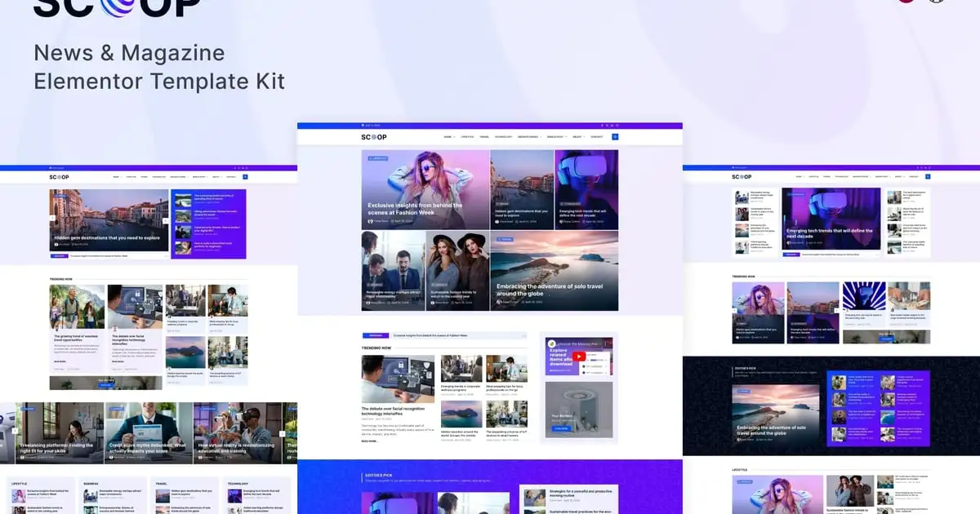Click TECHNOLOGY category box heading in left preview

[x=238, y=484]
